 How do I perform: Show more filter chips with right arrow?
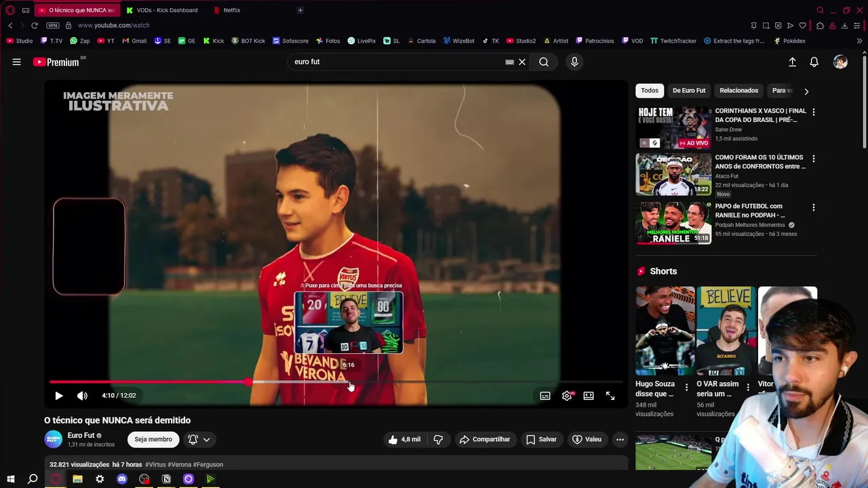coord(806,91)
